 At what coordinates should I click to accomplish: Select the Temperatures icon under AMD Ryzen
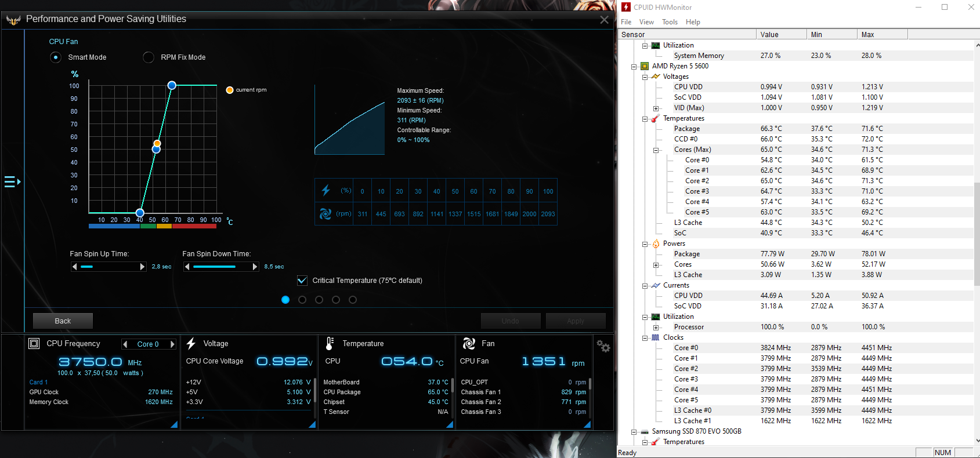(656, 118)
